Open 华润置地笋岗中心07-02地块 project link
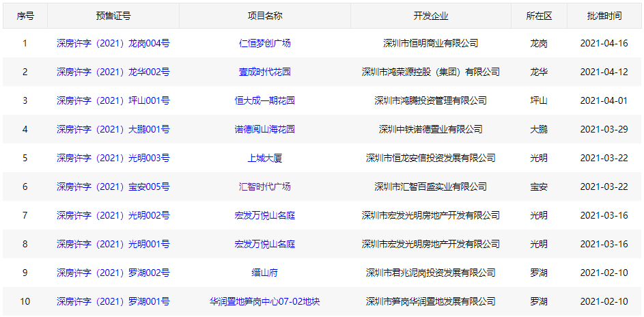644x317 pixels. pyautogui.click(x=264, y=301)
